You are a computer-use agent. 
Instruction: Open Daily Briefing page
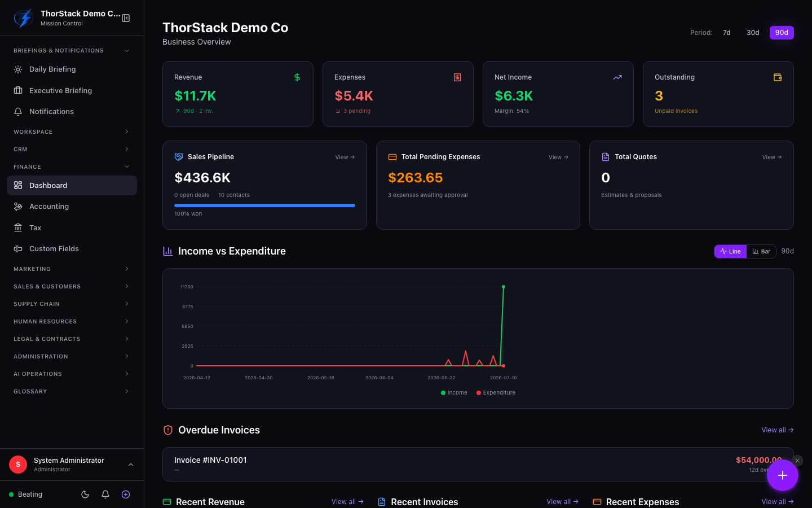pos(72,69)
